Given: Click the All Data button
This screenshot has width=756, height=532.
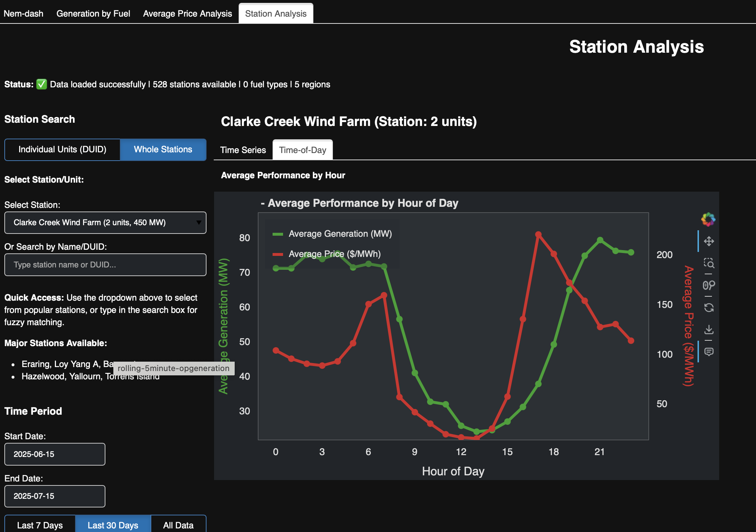Looking at the screenshot, I should coord(178,525).
